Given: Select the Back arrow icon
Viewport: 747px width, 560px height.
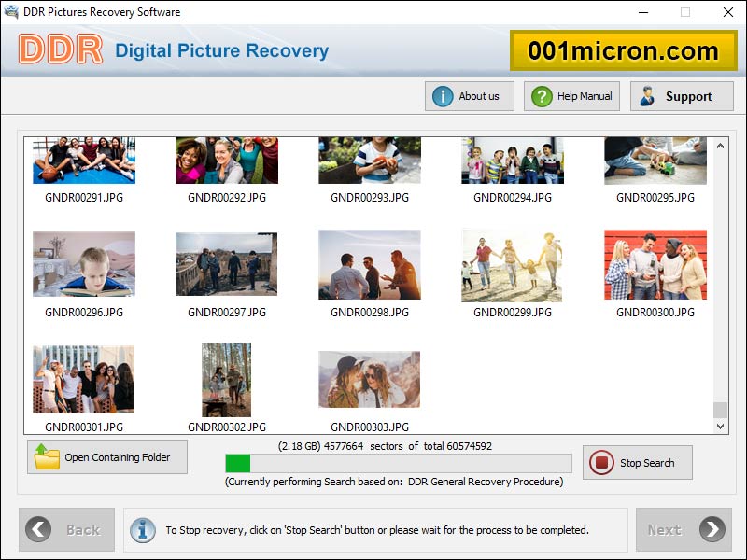Looking at the screenshot, I should [x=38, y=529].
